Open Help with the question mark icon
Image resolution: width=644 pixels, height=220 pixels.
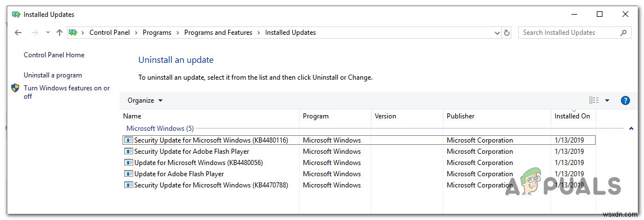[625, 100]
